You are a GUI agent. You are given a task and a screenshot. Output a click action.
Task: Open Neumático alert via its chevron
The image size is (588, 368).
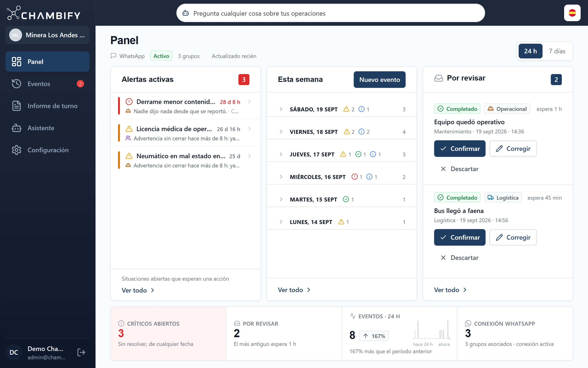point(249,156)
